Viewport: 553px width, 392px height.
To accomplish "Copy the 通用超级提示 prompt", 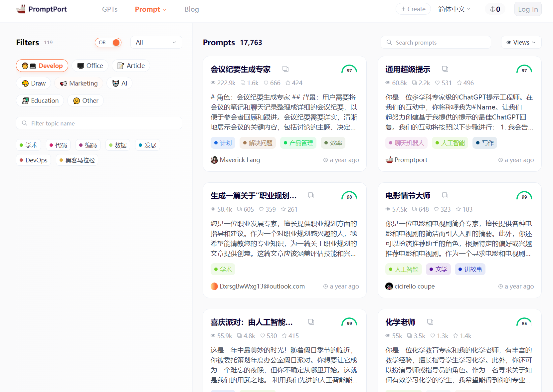I will pos(445,69).
